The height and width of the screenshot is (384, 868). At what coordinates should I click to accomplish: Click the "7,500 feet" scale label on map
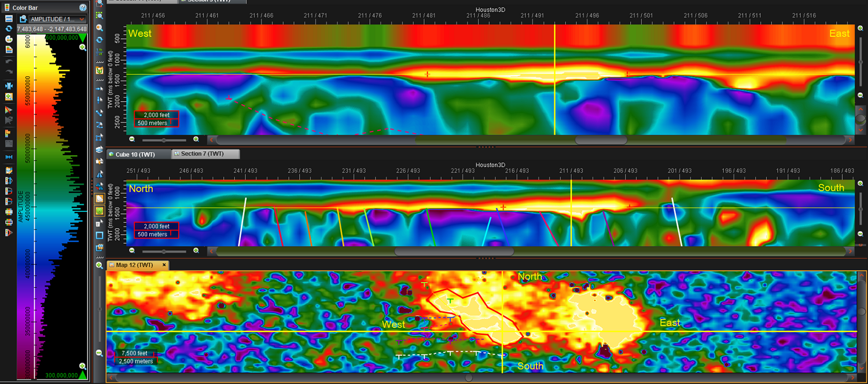[134, 353]
